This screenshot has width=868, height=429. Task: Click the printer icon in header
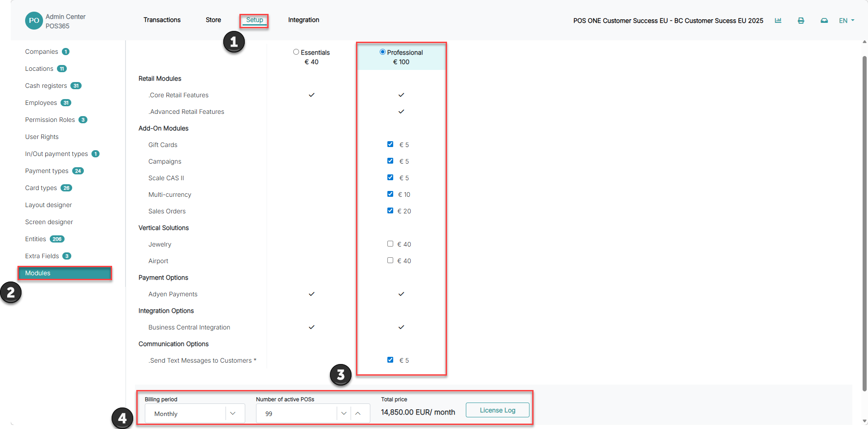801,21
